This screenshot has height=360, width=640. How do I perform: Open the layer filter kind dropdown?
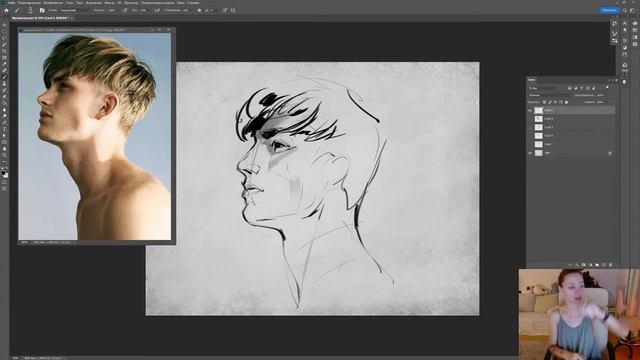(x=544, y=88)
